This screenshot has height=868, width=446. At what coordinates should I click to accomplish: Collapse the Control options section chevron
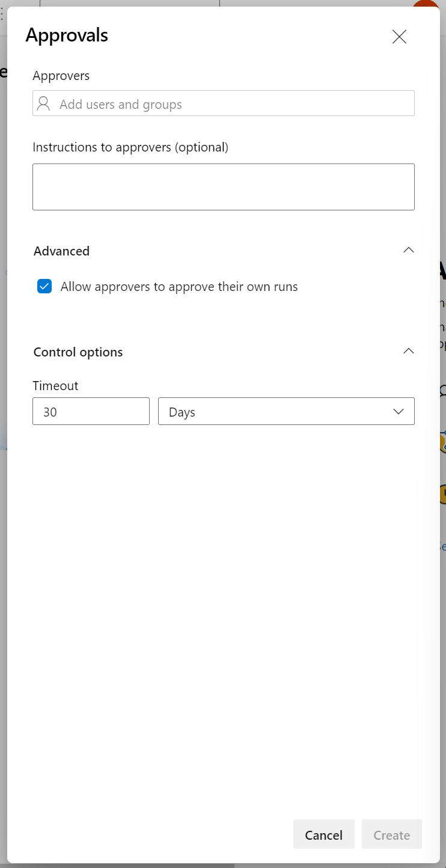(x=409, y=351)
